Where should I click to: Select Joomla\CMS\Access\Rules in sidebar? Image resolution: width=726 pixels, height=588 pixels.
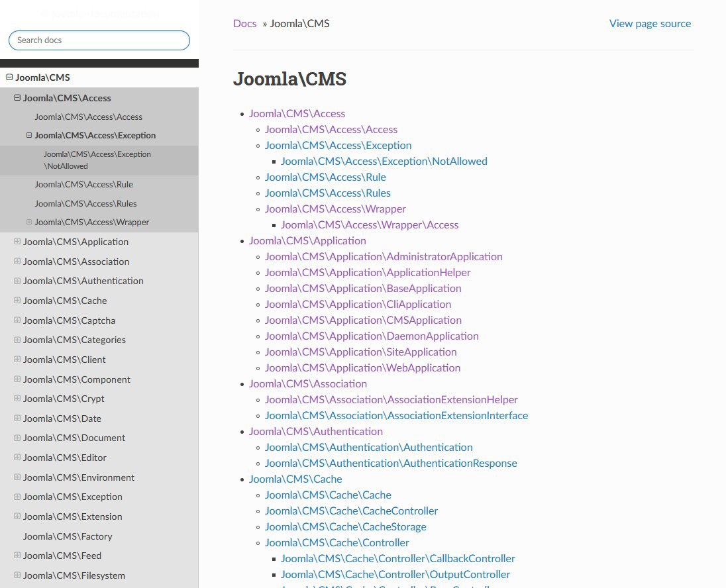tap(85, 203)
